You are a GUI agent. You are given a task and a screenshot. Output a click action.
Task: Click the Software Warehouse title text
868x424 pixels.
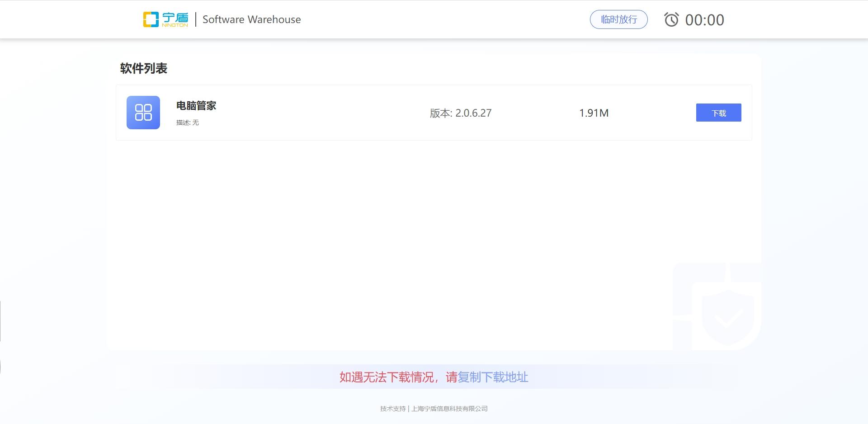pos(251,19)
